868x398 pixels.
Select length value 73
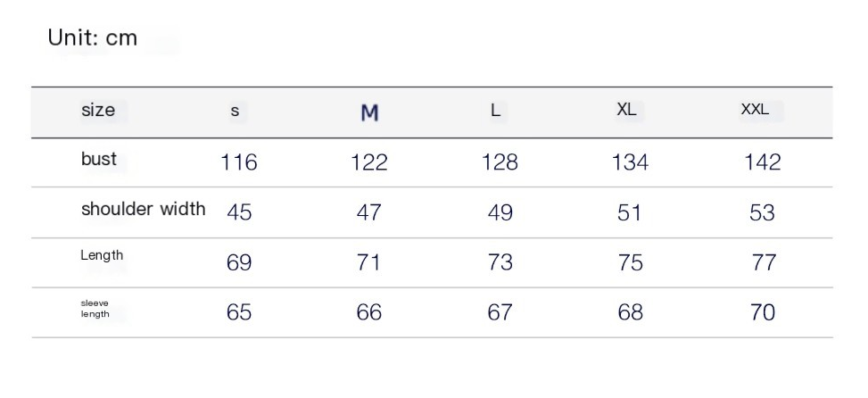coord(500,263)
